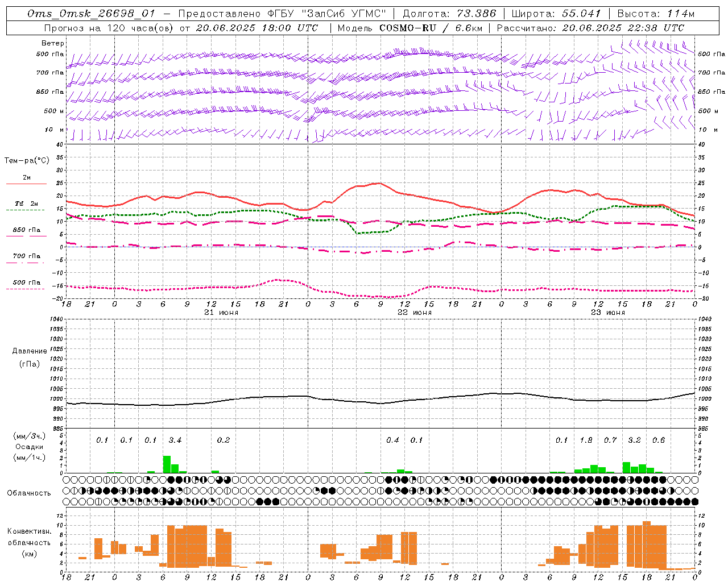Click the green dashed Td legend line
The width and height of the screenshot is (728, 582).
[26, 210]
